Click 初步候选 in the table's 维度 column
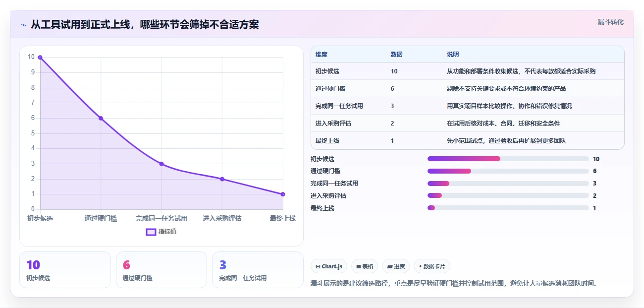644x308 pixels. pyautogui.click(x=327, y=71)
